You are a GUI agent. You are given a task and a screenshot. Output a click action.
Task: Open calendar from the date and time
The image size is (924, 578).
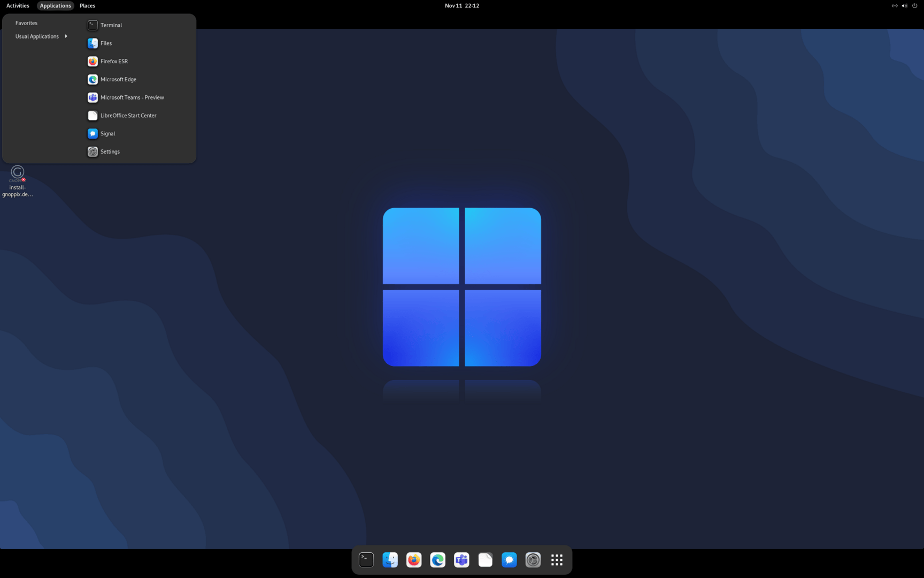click(461, 6)
